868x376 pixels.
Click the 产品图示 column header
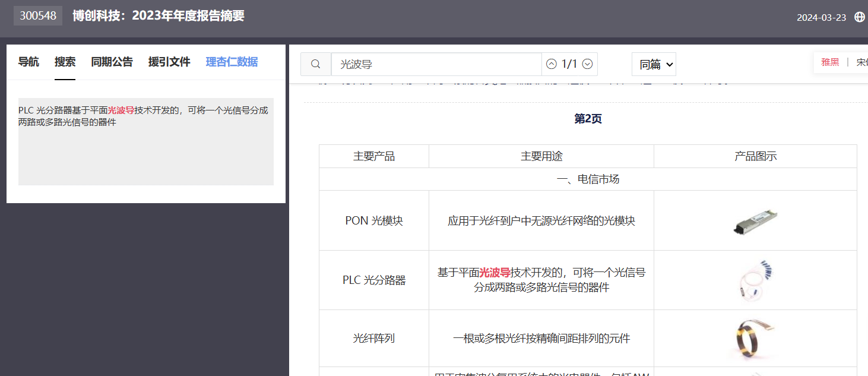click(x=755, y=156)
